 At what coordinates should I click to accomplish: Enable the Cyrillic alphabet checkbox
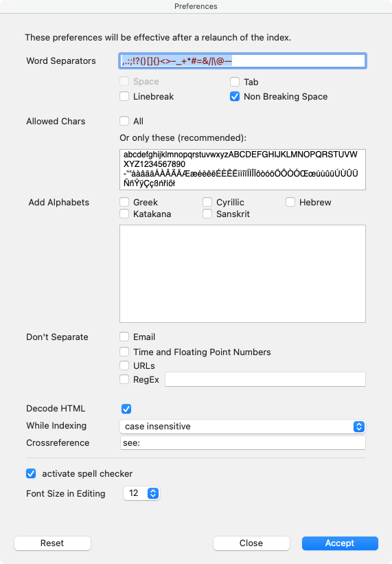207,202
